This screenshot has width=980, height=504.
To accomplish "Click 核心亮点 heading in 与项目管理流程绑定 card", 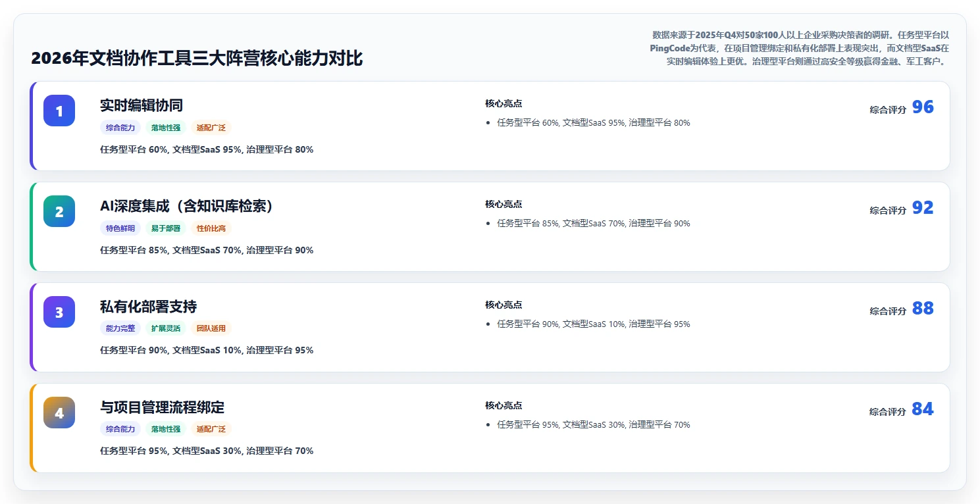I will (x=503, y=405).
